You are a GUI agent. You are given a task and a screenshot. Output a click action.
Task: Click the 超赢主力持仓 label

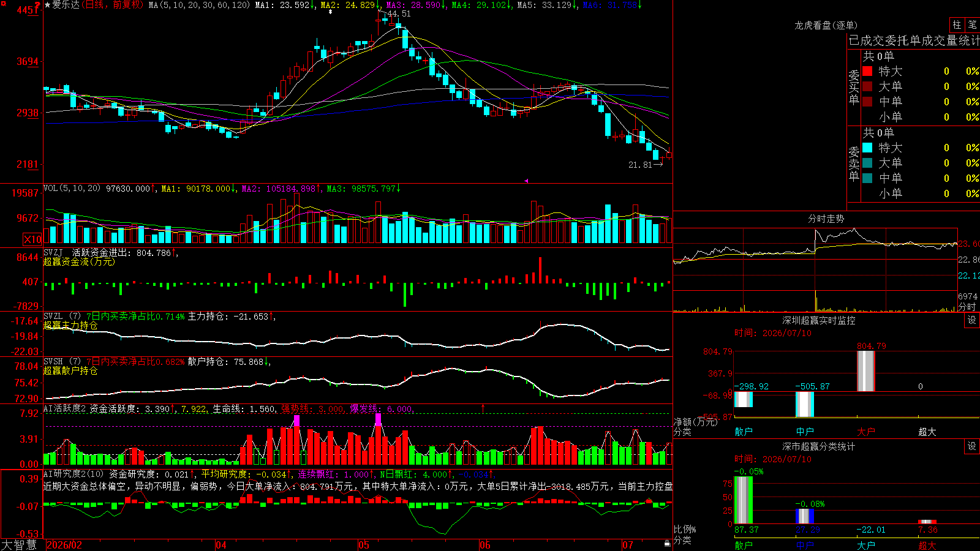70,326
